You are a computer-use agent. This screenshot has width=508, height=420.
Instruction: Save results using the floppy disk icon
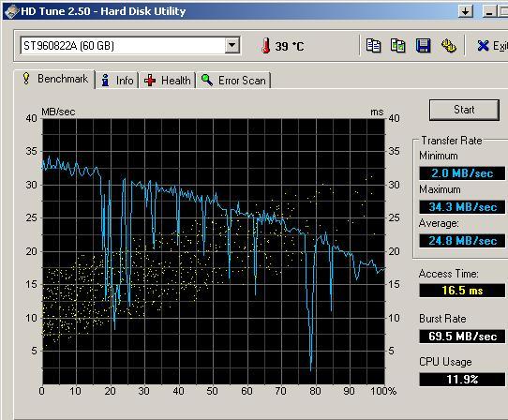(423, 46)
